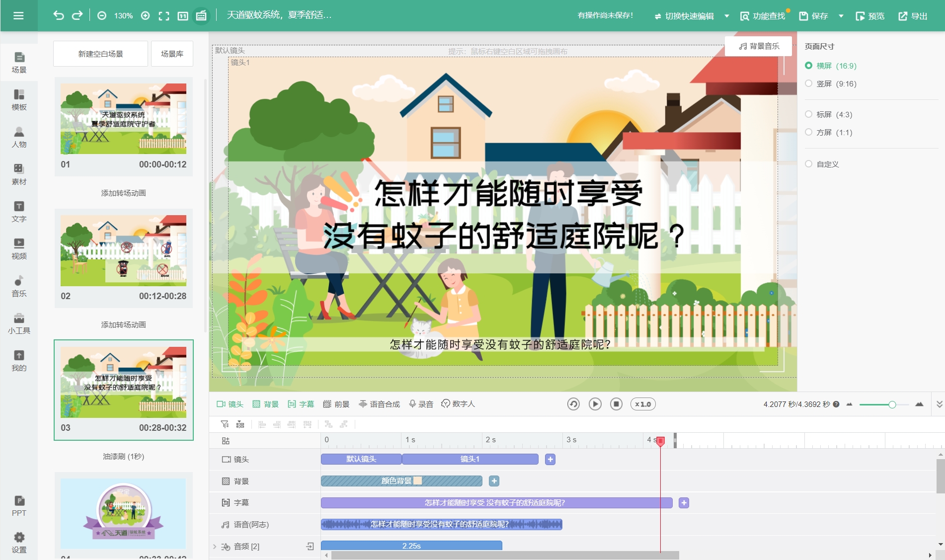Image resolution: width=945 pixels, height=560 pixels.
Task: Click the Save button
Action: coord(814,16)
